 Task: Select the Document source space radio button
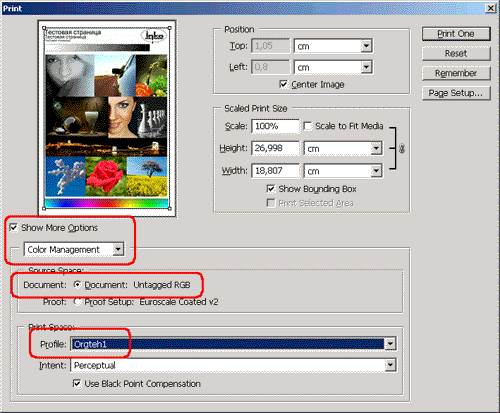[77, 285]
